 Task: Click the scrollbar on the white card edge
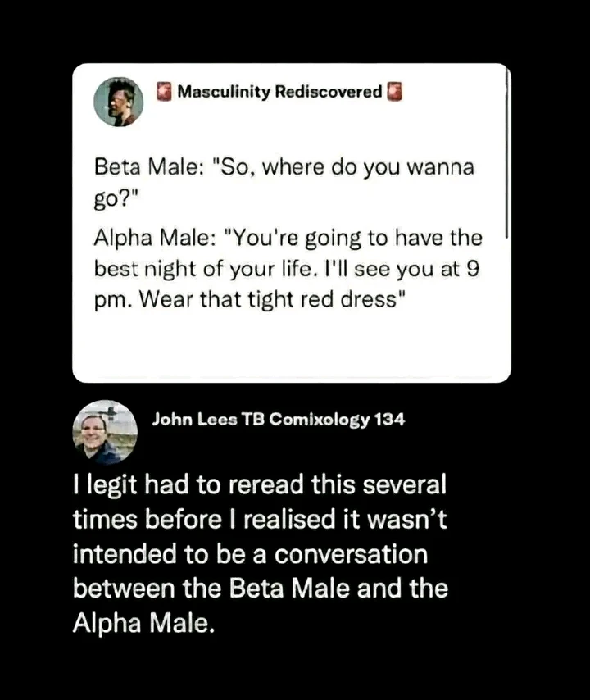point(507,154)
